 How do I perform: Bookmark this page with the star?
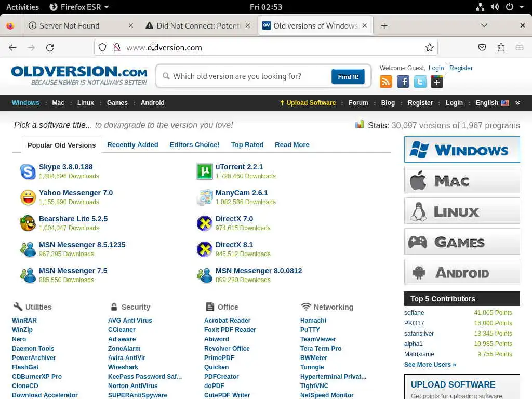pyautogui.click(x=430, y=47)
